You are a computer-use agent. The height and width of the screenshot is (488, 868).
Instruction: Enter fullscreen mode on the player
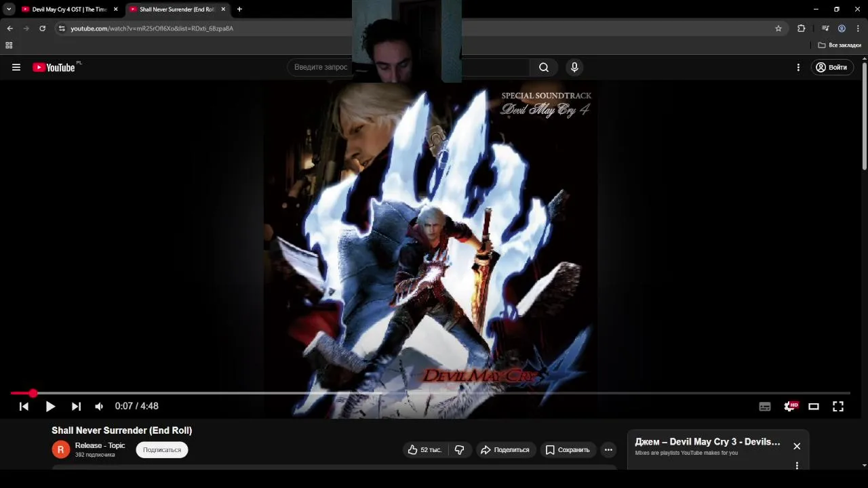838,406
